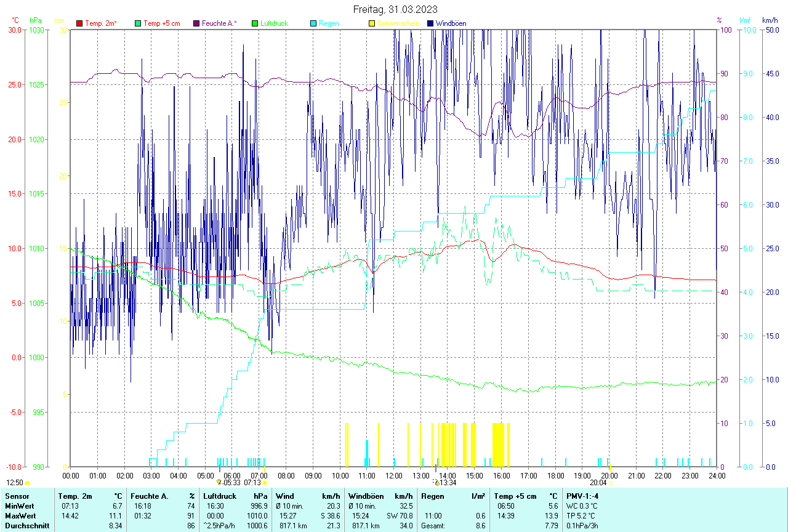Click the MinWert row label

coord(19,506)
